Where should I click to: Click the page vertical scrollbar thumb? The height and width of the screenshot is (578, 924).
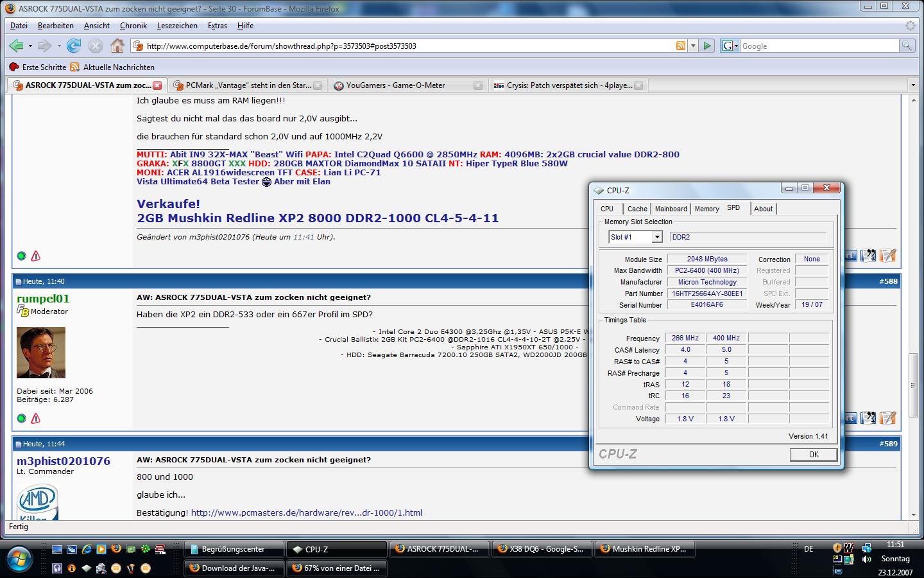coord(913,387)
